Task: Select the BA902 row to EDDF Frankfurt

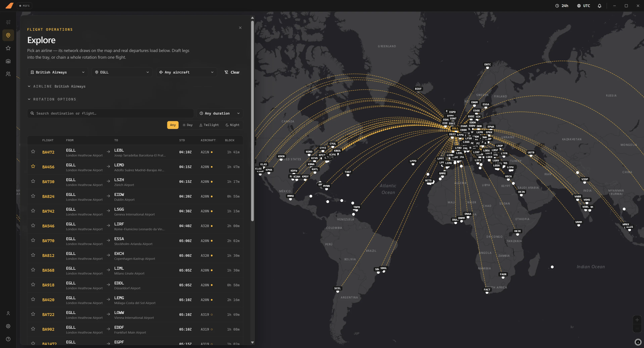Action: coord(135,329)
